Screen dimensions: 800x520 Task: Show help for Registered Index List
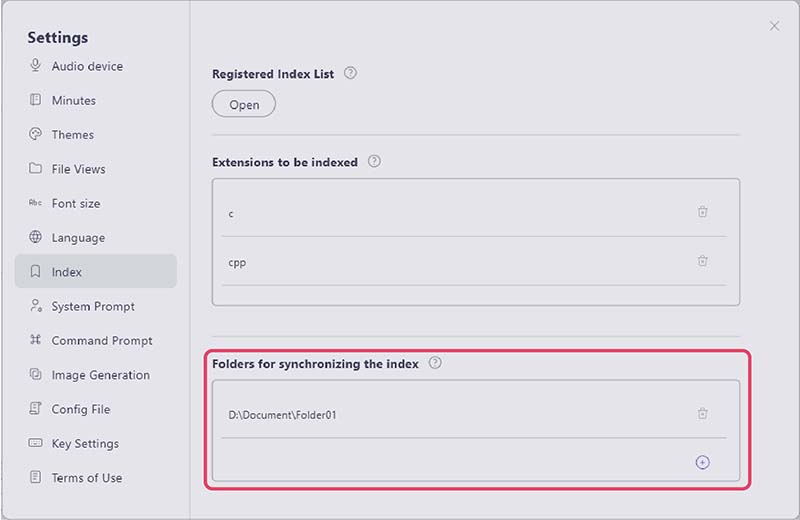tap(350, 73)
